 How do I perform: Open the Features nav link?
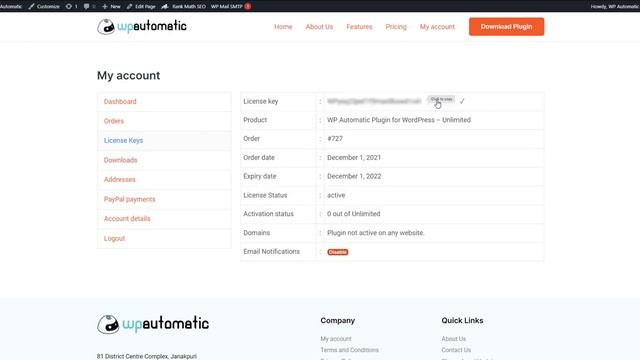(359, 27)
